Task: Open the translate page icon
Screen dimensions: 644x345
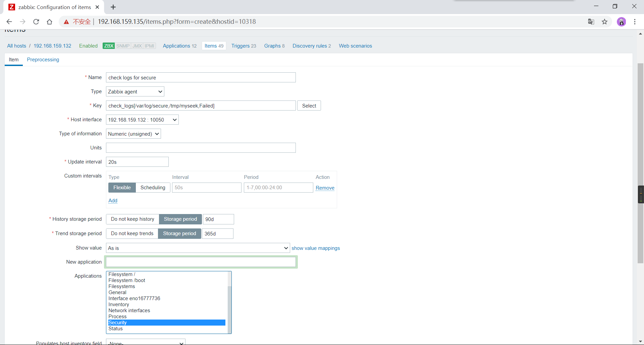Action: [591, 22]
